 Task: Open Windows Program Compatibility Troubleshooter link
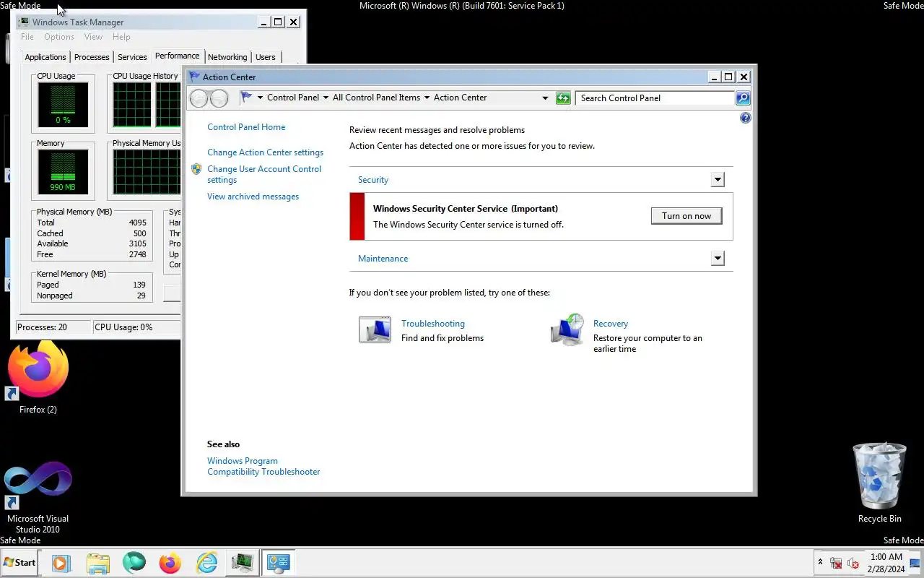coord(263,466)
